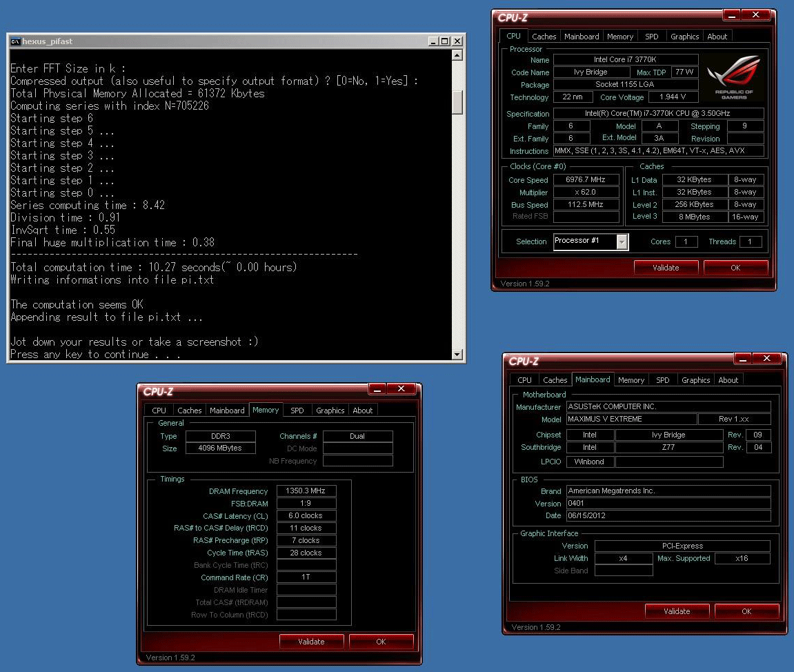The width and height of the screenshot is (794, 672).
Task: Click OK in the CPU-Z Memory window
Action: [x=381, y=642]
